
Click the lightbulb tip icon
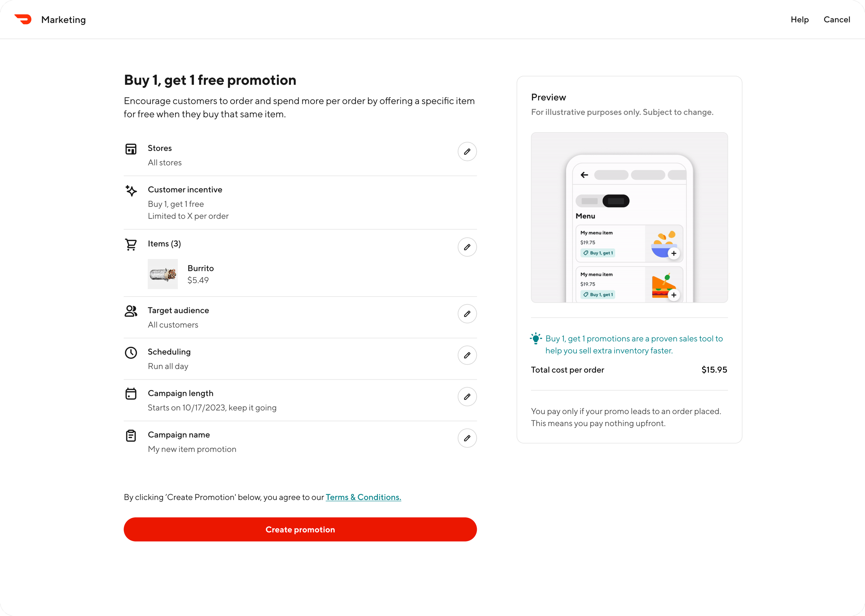[x=536, y=338]
